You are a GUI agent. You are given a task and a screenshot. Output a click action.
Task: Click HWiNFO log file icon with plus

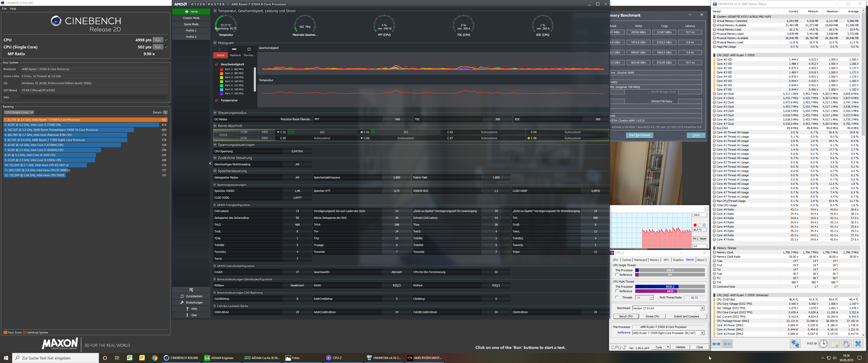(835, 344)
